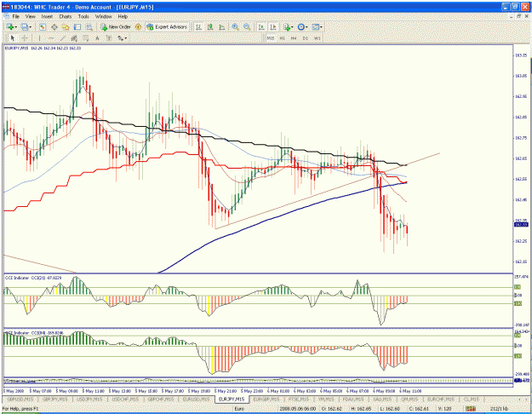Toggle Chart Shift icon
The width and height of the screenshot is (532, 414).
click(272, 26)
